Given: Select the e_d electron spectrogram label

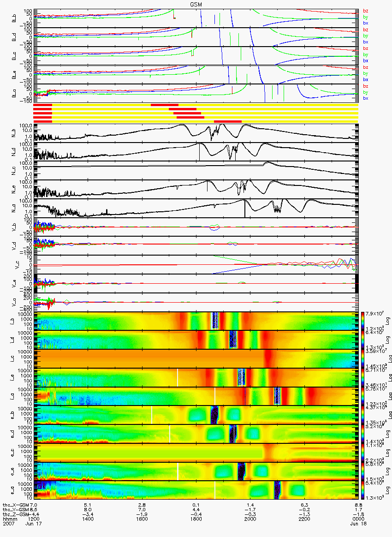Looking at the screenshot, I should coord(12,434).
